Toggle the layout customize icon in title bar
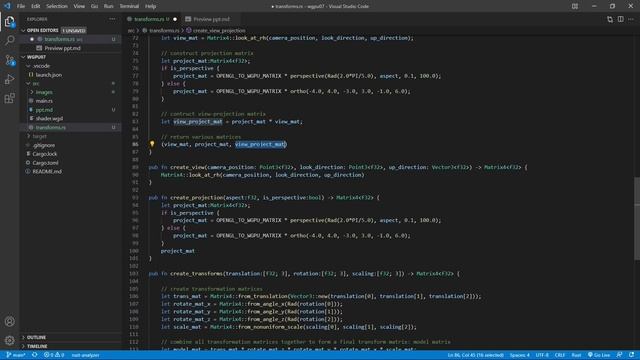 point(575,6)
